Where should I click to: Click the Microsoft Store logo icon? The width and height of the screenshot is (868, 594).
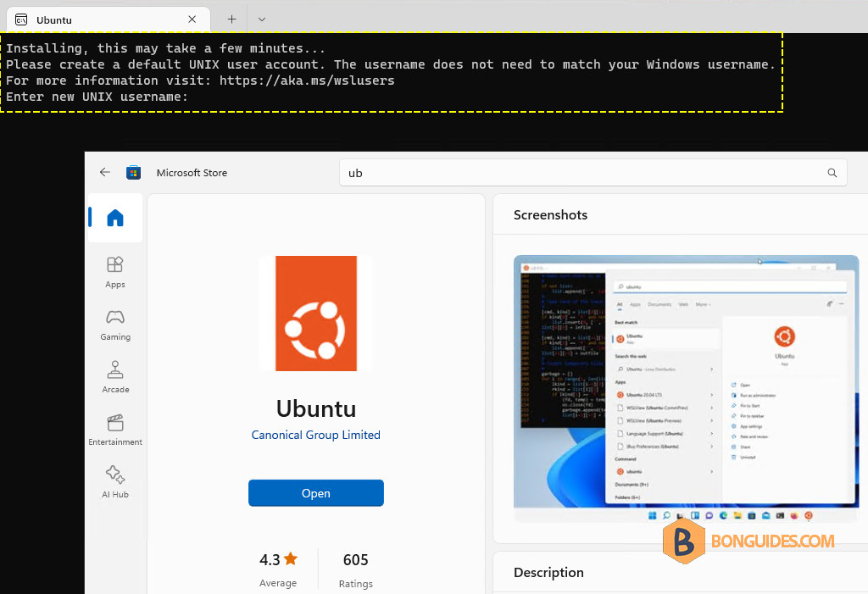133,173
